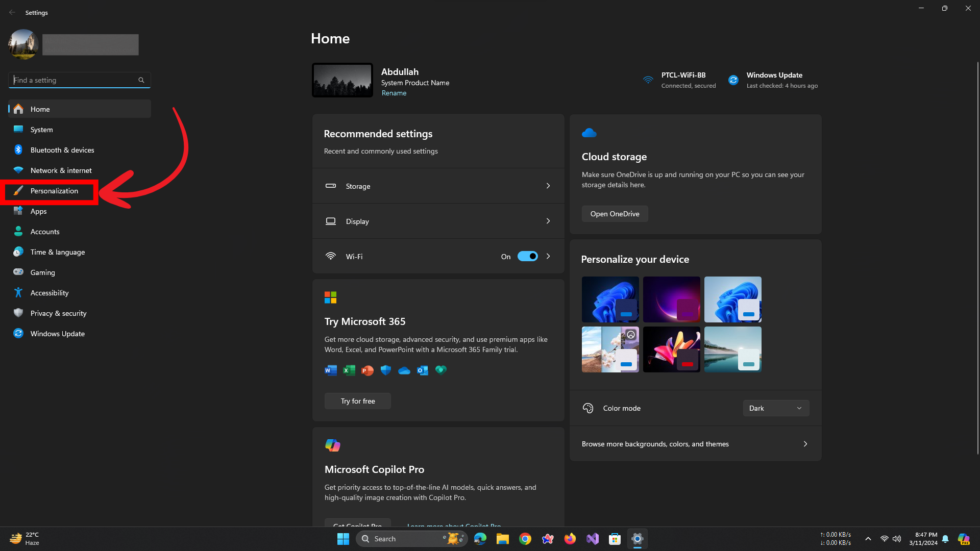Select the purple glow theme thumbnail

coord(671,299)
